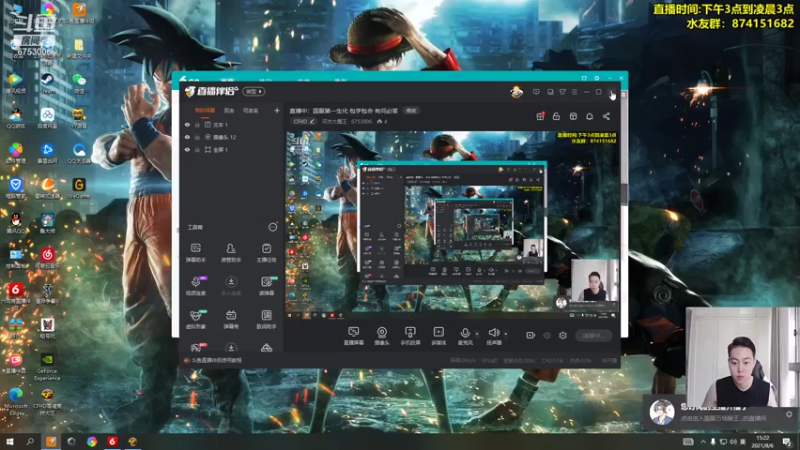800x450 pixels.
Task: Click 修改 to edit the stream title
Action: pos(411,110)
